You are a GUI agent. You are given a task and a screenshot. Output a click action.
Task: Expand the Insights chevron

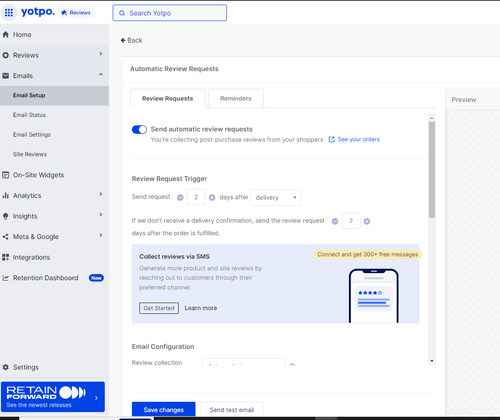[101, 215]
